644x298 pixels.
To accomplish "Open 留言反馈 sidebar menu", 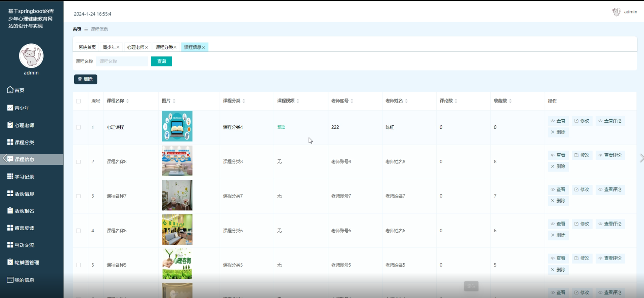I will pyautogui.click(x=21, y=228).
